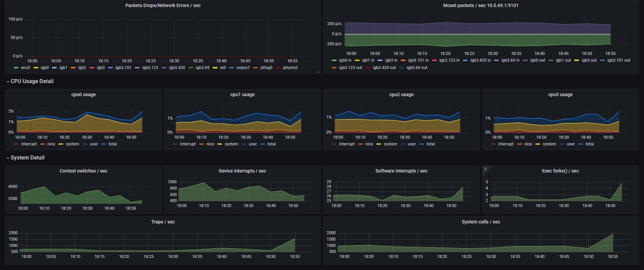The image size is (644, 270).
Task: Toggle igb1 out series in Mcast legend
Action: [x=563, y=60]
